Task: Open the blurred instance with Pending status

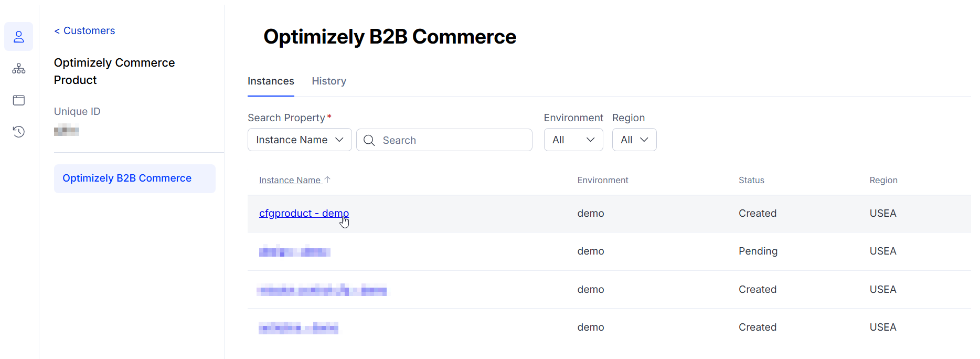Action: point(294,252)
